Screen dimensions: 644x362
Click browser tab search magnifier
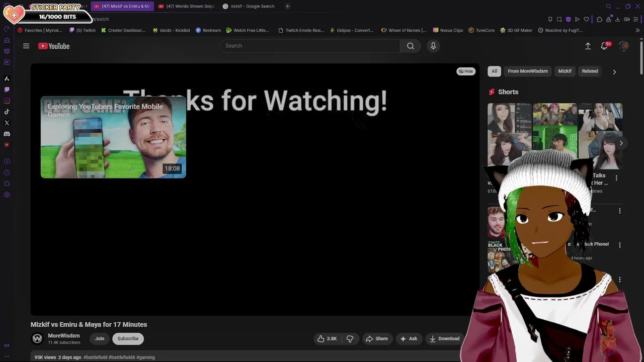pyautogui.click(x=608, y=6)
